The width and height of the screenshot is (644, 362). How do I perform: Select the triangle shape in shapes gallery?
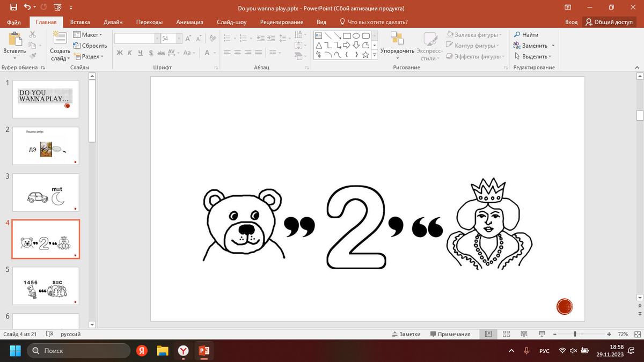coord(319,45)
